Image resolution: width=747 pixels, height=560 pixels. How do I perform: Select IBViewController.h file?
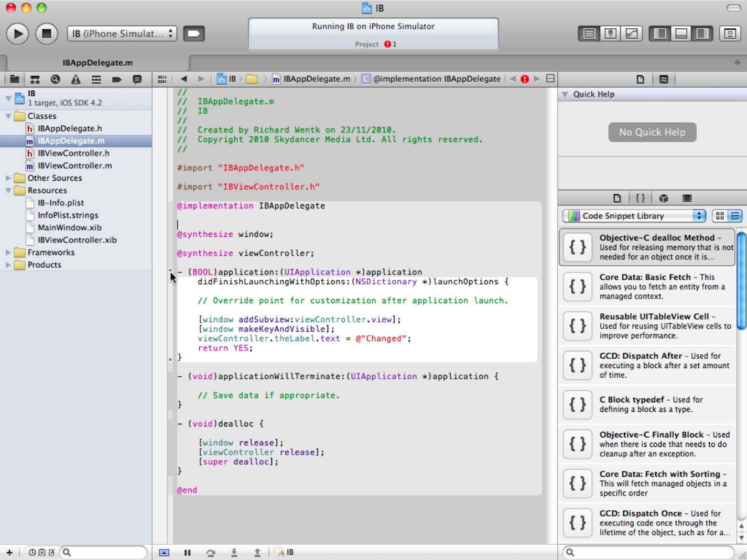[73, 153]
